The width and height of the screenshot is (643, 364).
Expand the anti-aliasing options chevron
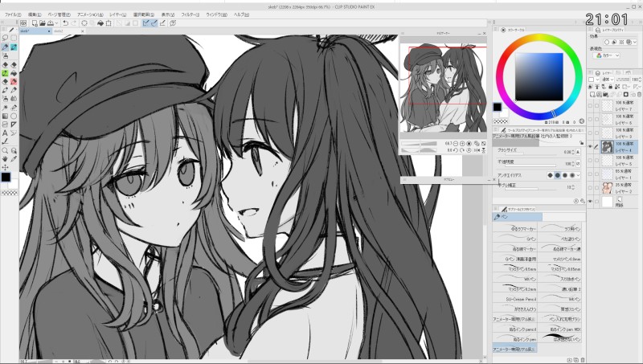(578, 175)
